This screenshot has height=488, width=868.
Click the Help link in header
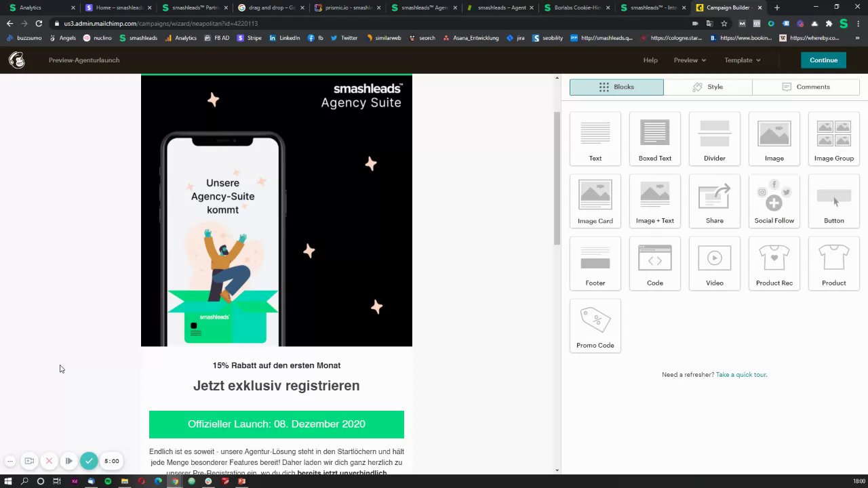click(x=650, y=60)
